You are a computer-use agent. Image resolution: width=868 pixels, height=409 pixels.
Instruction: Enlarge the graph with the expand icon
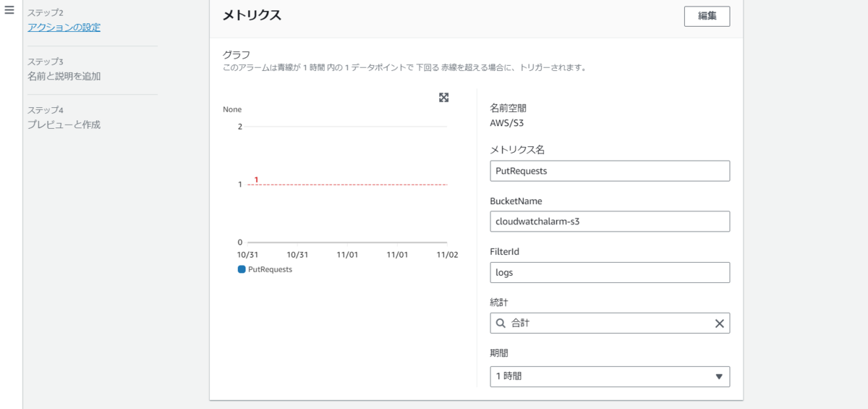pyautogui.click(x=444, y=98)
